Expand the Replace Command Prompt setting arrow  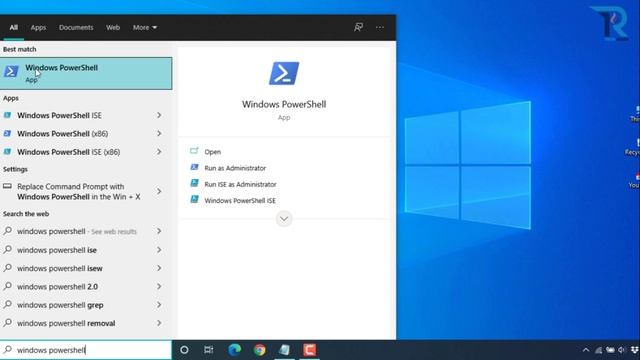159,191
